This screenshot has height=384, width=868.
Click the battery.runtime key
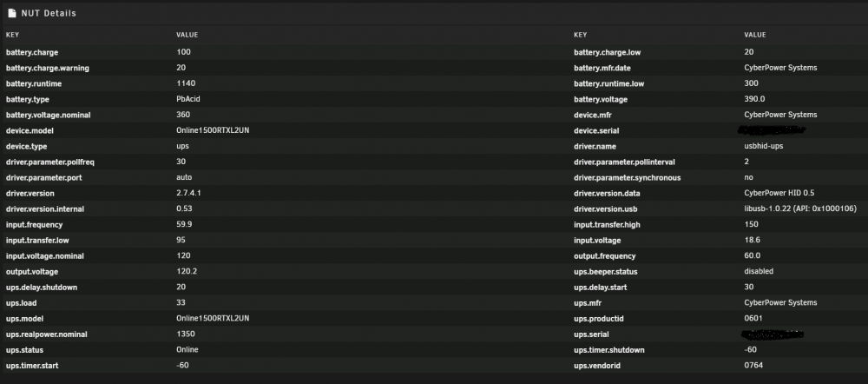pos(34,83)
